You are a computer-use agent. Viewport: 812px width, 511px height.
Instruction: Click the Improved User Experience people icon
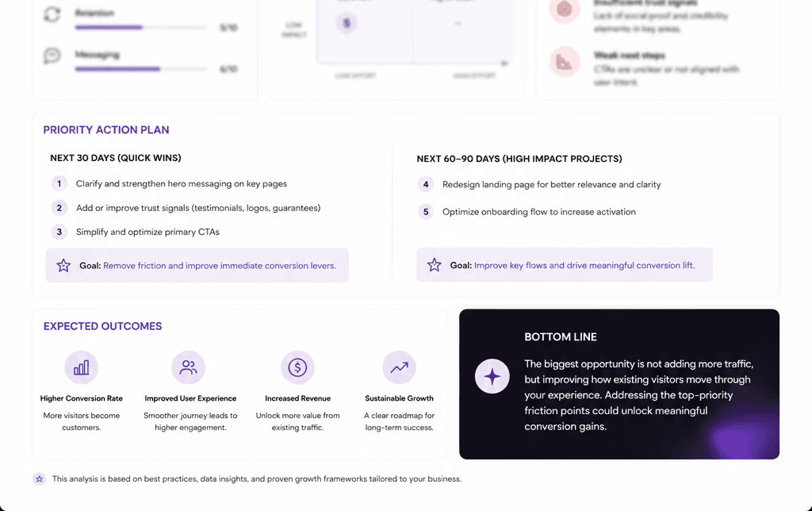[188, 367]
